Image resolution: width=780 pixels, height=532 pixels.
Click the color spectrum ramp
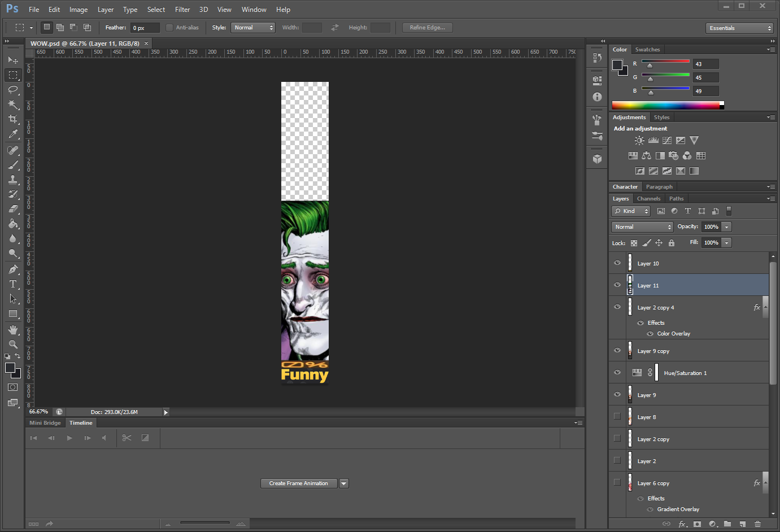[x=668, y=105]
